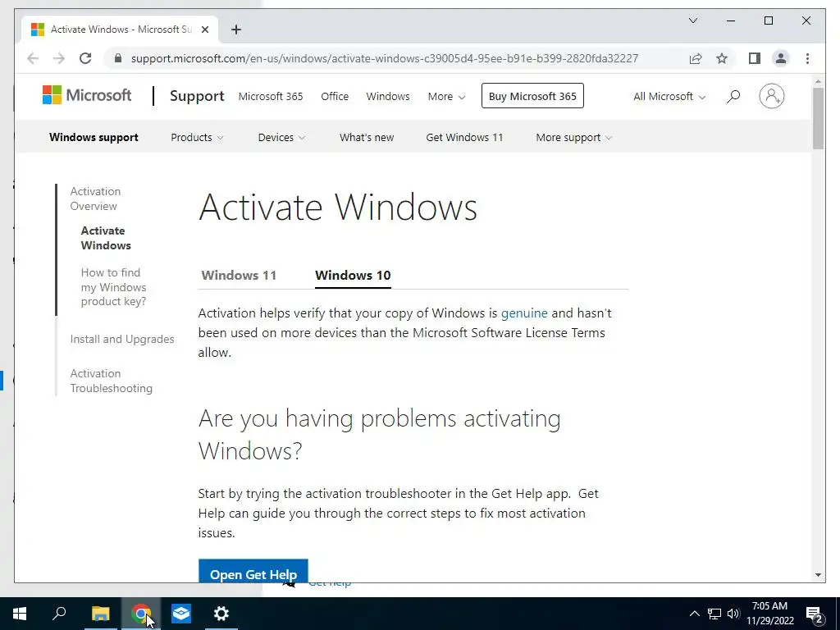
Task: Click the padlock site info icon
Action: pyautogui.click(x=118, y=58)
